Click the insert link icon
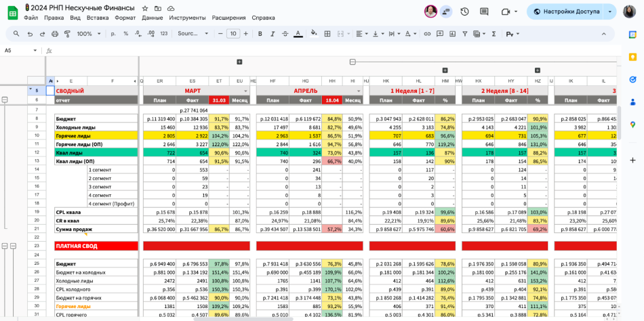Screen dimensions: 644x321 [427, 34]
